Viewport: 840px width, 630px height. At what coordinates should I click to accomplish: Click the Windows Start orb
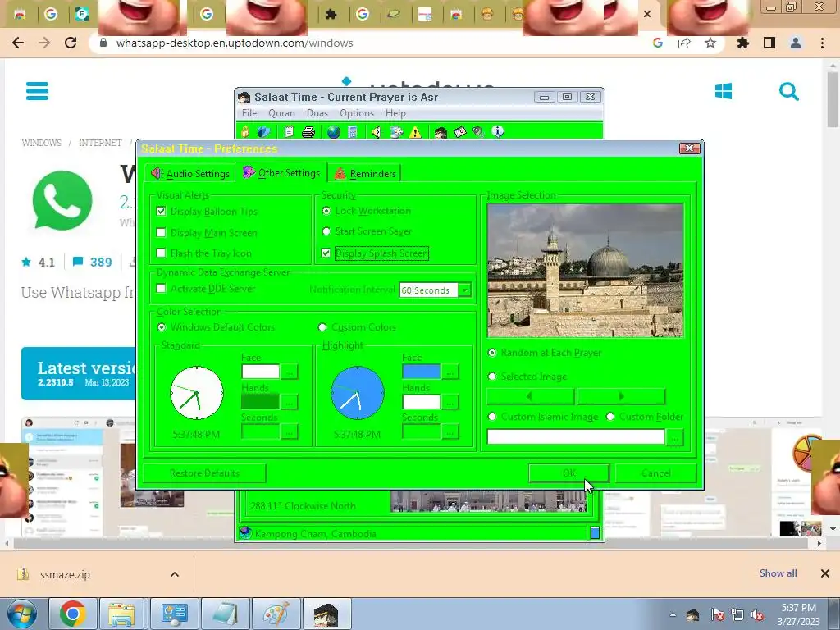(x=22, y=614)
